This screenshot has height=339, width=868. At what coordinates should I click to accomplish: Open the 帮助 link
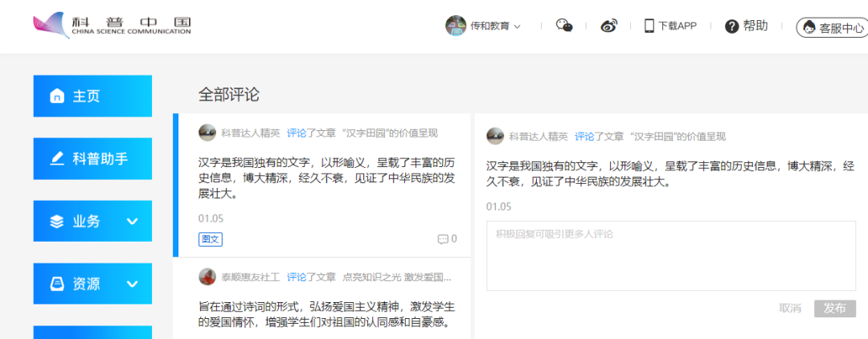[755, 26]
